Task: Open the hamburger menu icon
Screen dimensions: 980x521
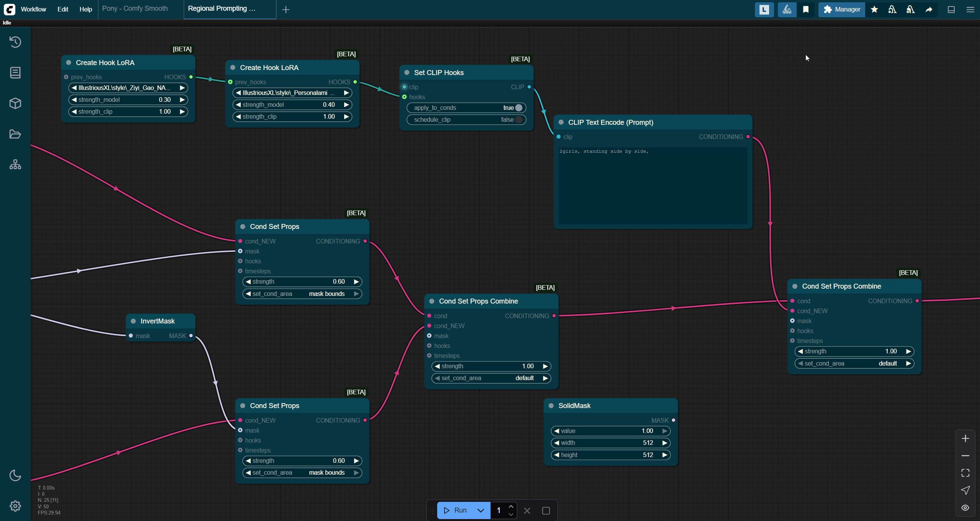Action: tap(970, 10)
